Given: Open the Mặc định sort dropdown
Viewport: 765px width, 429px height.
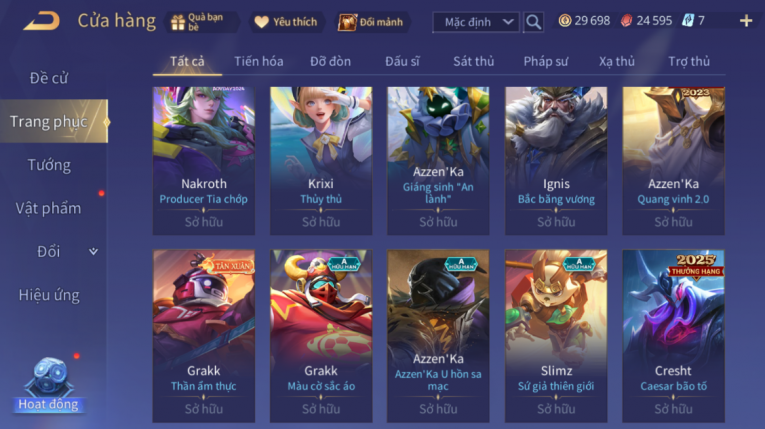Looking at the screenshot, I should pyautogui.click(x=476, y=22).
